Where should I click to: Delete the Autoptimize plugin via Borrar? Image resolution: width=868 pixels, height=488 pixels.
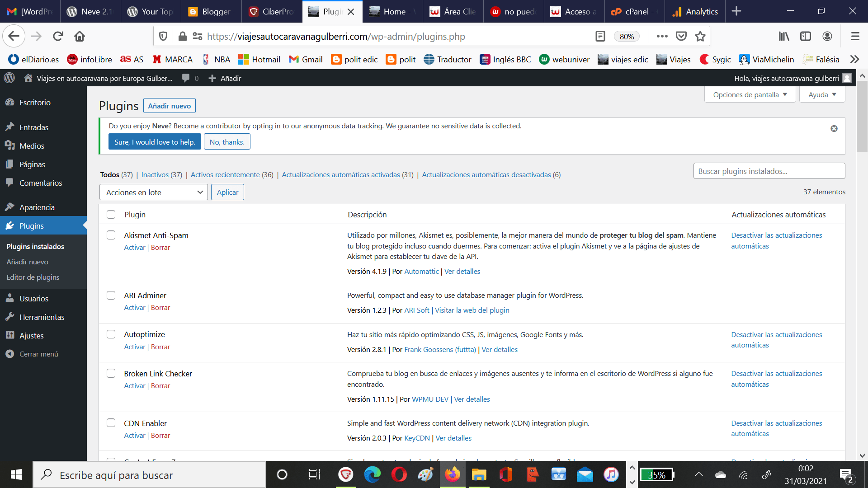pos(160,347)
